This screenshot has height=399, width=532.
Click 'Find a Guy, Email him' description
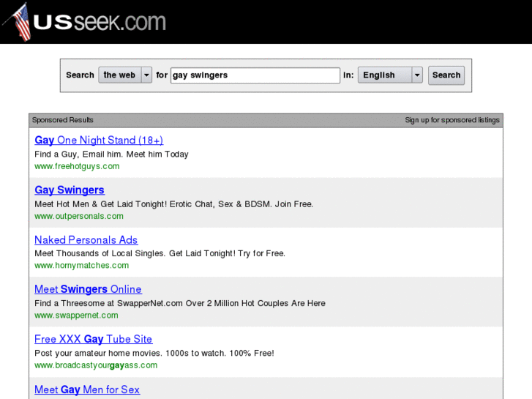pyautogui.click(x=111, y=154)
